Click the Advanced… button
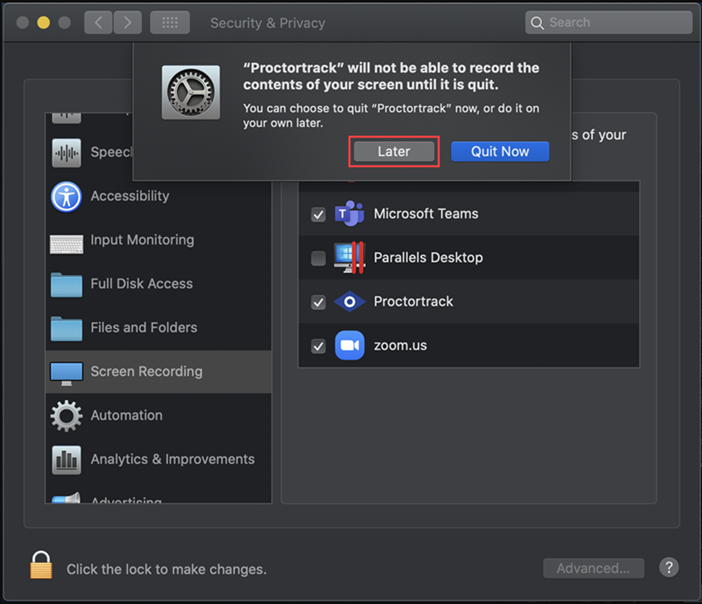Image resolution: width=702 pixels, height=604 pixels. pyautogui.click(x=593, y=568)
